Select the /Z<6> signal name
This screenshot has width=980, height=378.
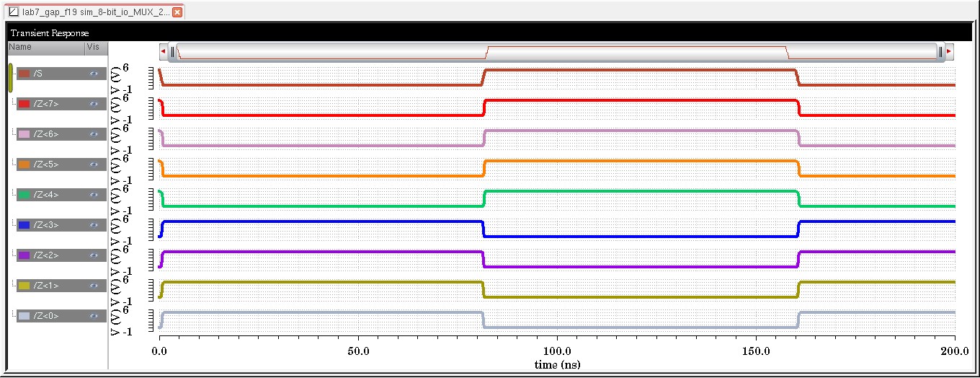tap(45, 134)
